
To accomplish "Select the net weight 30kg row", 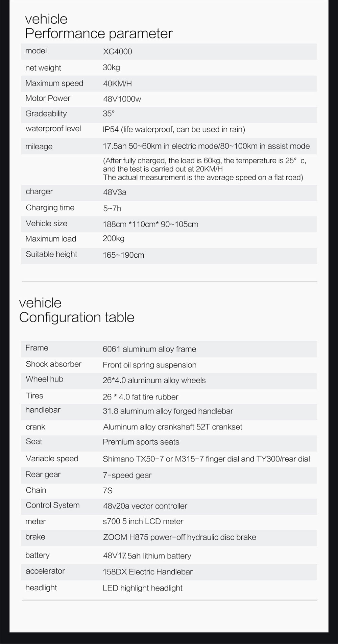I will tap(169, 68).
